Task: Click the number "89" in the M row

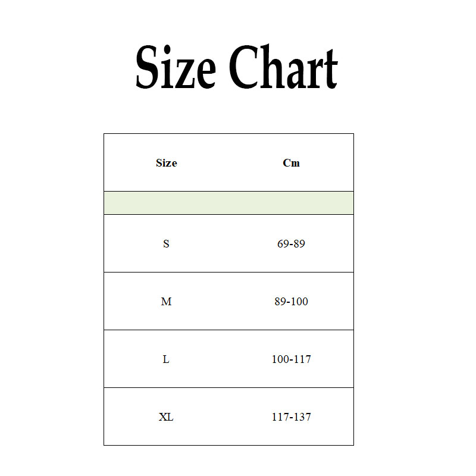Action: tap(280, 302)
